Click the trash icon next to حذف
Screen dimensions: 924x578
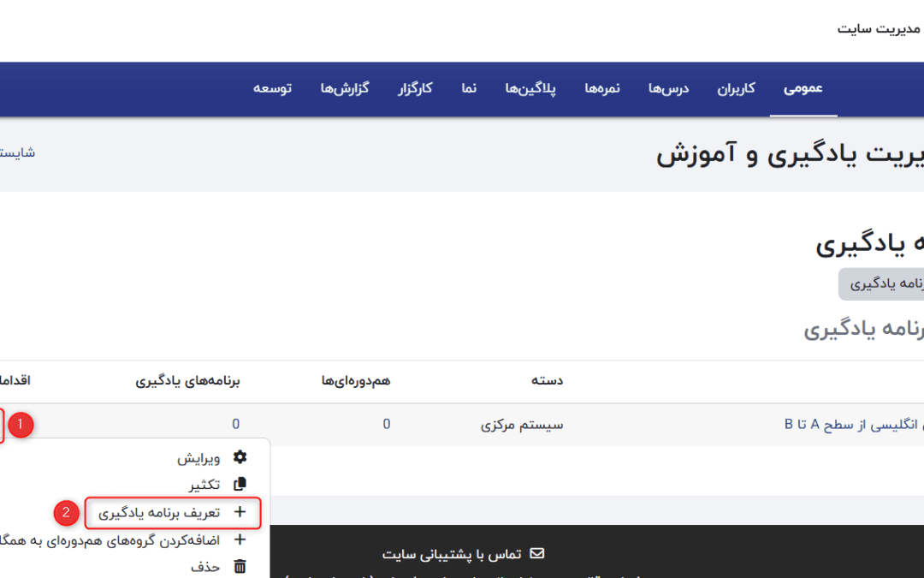click(240, 566)
